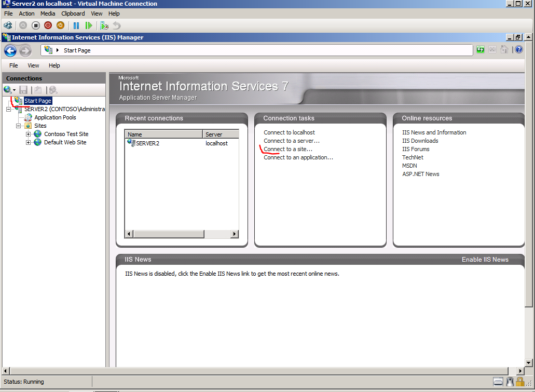Click the blue Back navigation arrow

[x=10, y=51]
